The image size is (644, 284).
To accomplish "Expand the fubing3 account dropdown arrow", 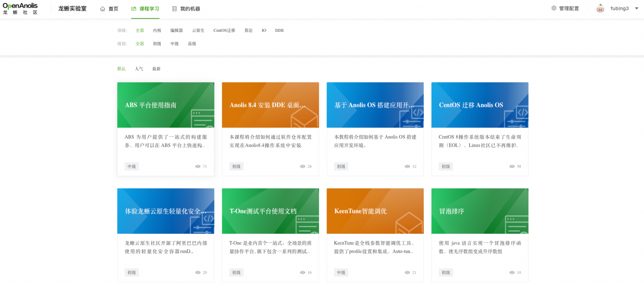I will coord(637,8).
